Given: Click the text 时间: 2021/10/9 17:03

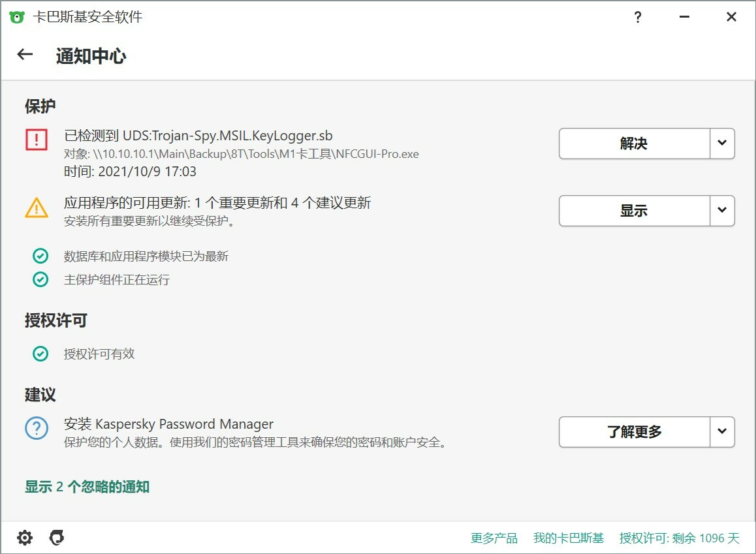Looking at the screenshot, I should click(130, 172).
